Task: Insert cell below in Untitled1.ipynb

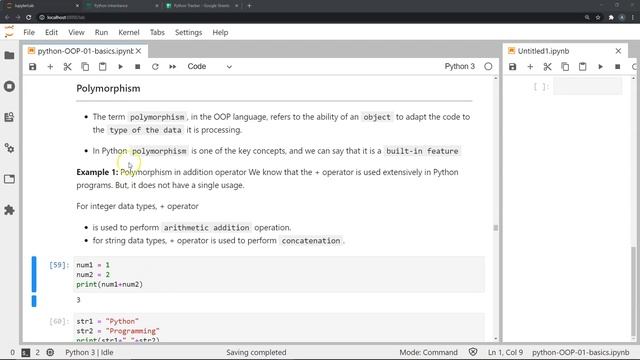Action: pos(530,67)
